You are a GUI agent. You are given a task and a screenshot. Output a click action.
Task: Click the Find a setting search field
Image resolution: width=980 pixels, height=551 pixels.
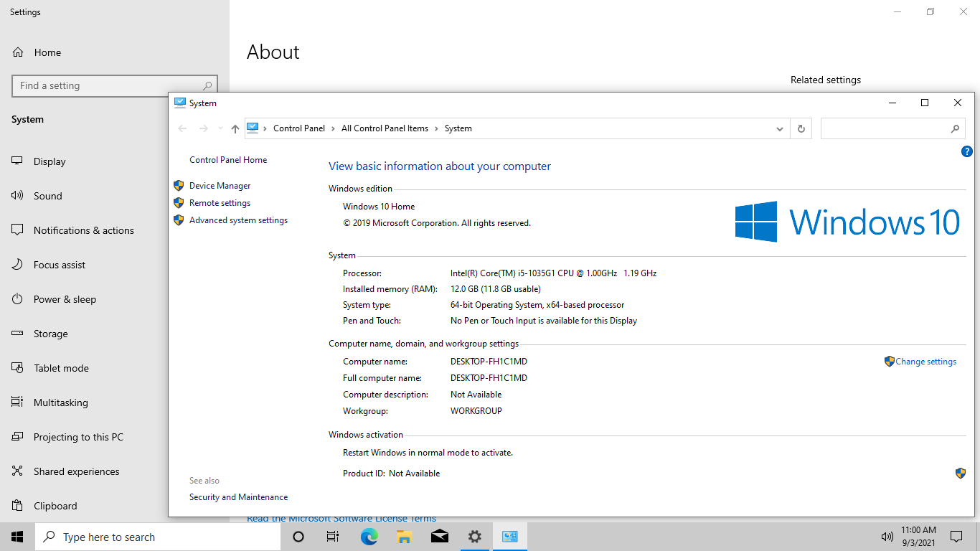click(x=108, y=85)
